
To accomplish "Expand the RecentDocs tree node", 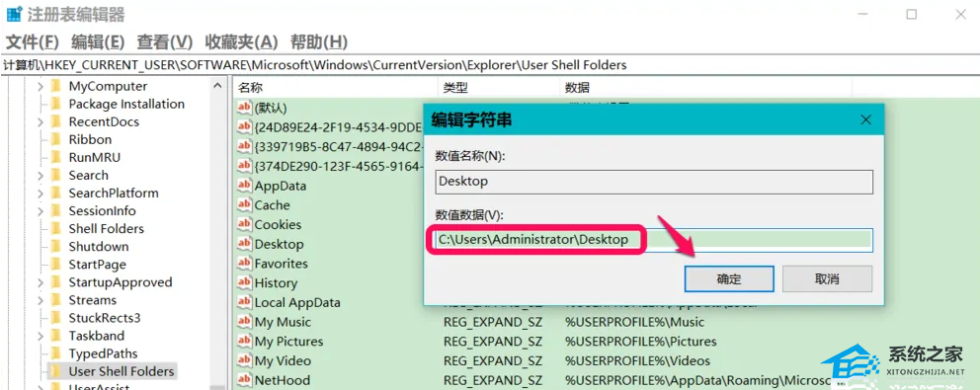I will pyautogui.click(x=41, y=121).
